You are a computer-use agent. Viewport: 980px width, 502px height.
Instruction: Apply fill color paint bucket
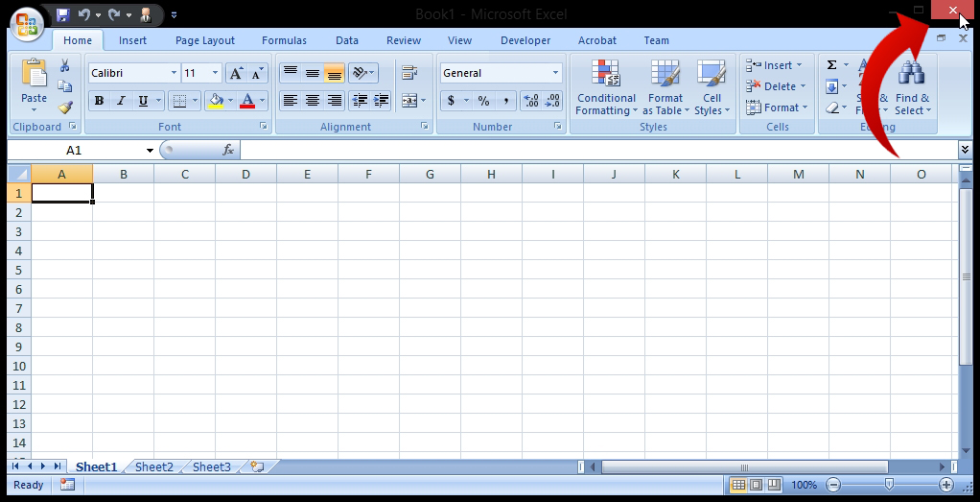pos(216,100)
